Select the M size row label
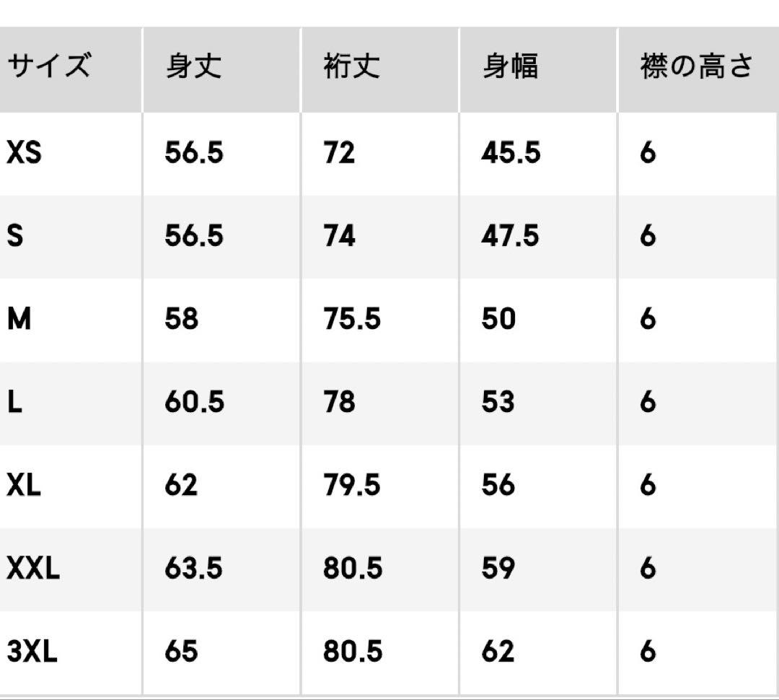 [19, 319]
